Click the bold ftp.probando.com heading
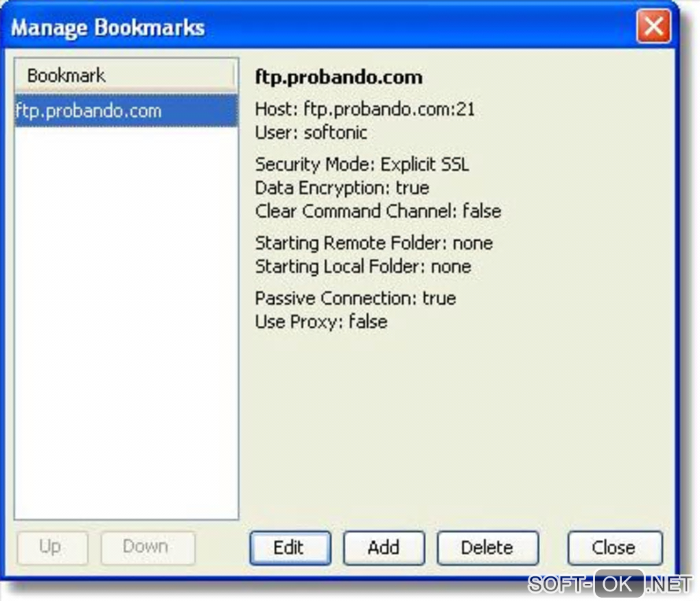700x601 pixels. (338, 78)
